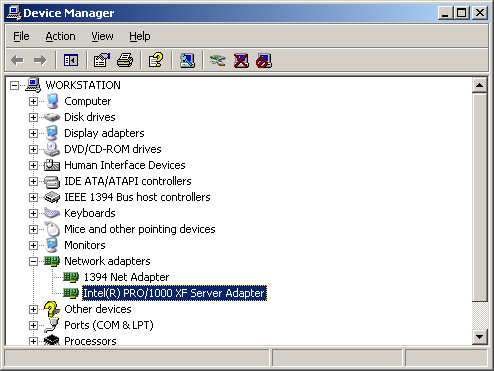
Task: Click the Update driver toolbar icon
Action: click(218, 60)
